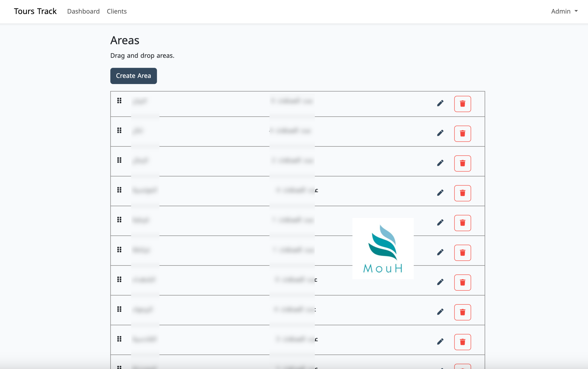Open the Admin dropdown menu
The image size is (588, 369).
pyautogui.click(x=564, y=11)
